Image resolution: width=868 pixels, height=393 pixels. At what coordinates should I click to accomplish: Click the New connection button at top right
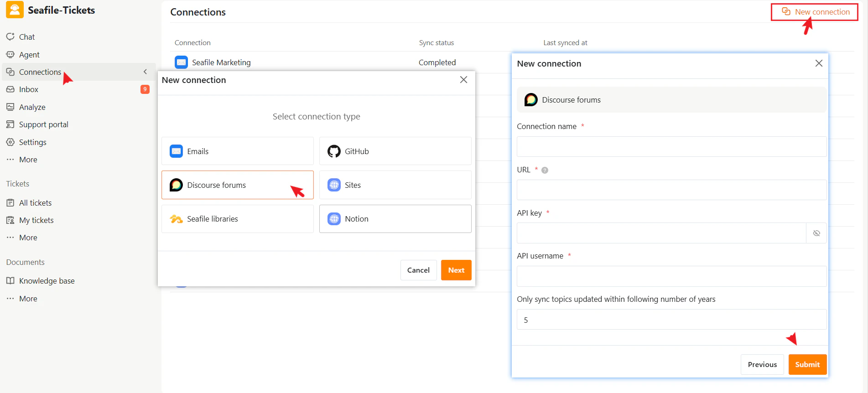tap(815, 12)
